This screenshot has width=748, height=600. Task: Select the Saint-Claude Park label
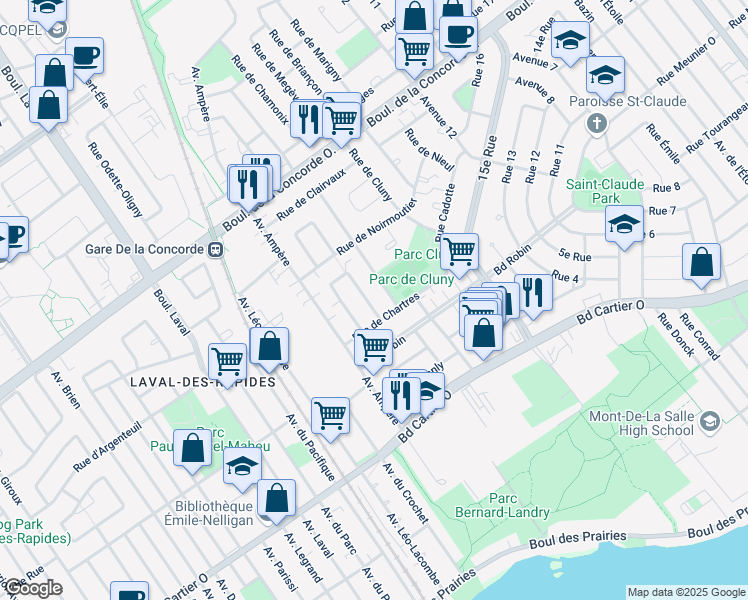[x=605, y=191]
